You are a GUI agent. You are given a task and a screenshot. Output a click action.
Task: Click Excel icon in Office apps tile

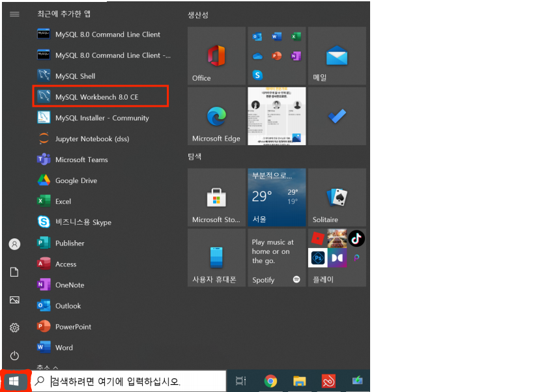(296, 36)
